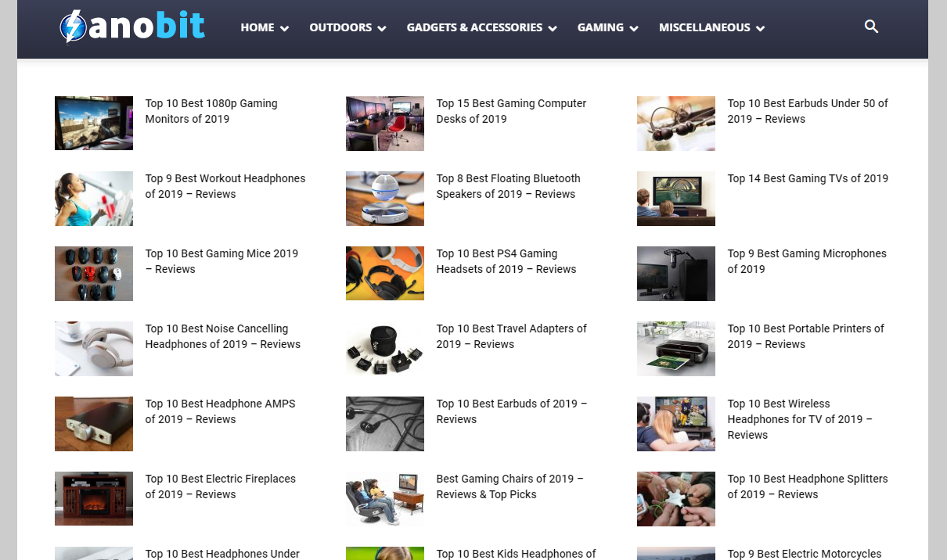Open 'Top 10 Best 1080p Gaming Monitors' title link
Viewport: 947px width, 560px height.
(x=211, y=111)
